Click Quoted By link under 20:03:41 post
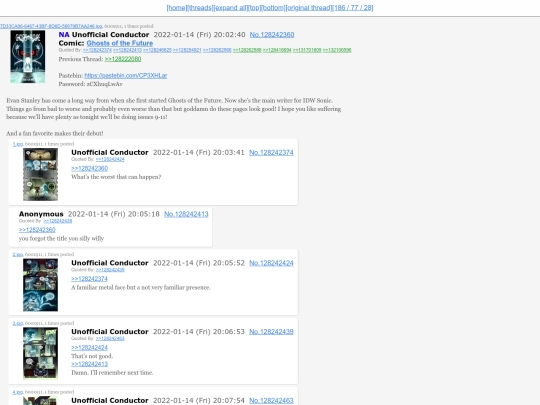The width and height of the screenshot is (540, 405). (x=110, y=159)
